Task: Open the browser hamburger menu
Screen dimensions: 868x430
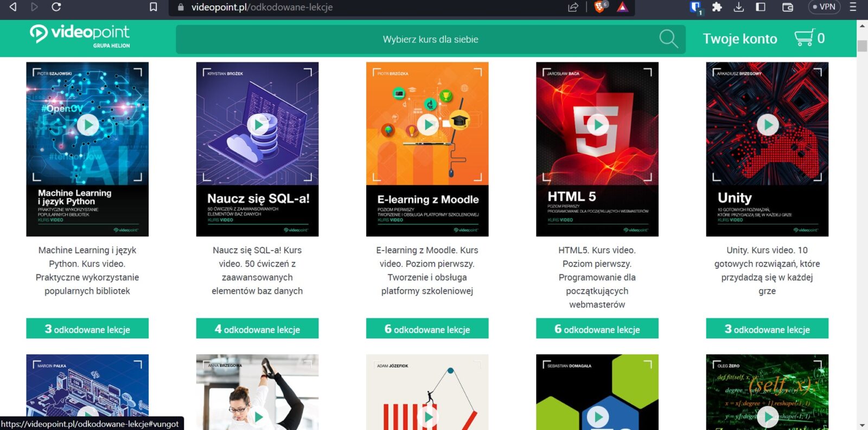Action: point(853,7)
